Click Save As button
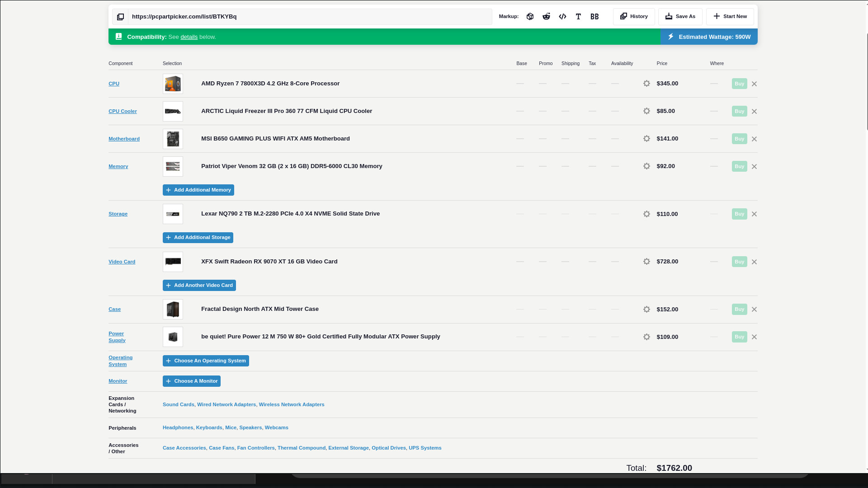The width and height of the screenshot is (868, 488). [680, 17]
